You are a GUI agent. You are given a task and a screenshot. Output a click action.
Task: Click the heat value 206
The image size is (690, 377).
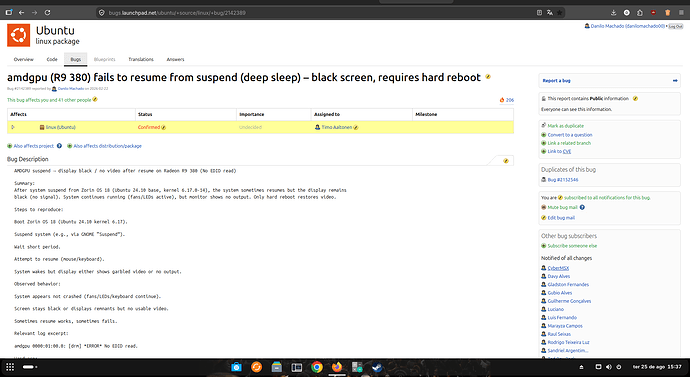coord(510,100)
